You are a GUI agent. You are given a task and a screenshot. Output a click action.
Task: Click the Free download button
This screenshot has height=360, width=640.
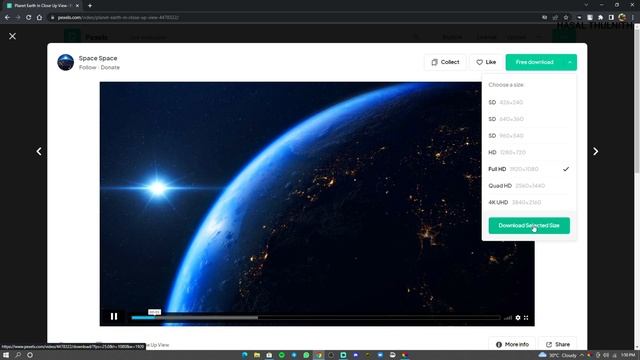click(534, 62)
